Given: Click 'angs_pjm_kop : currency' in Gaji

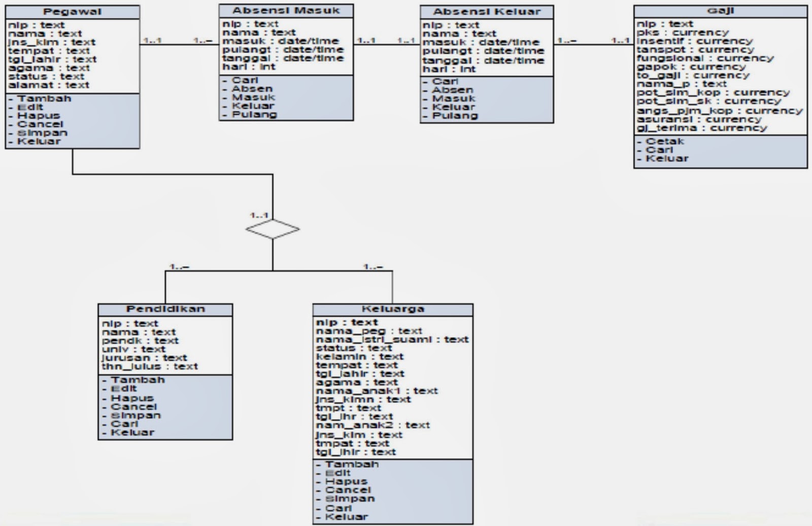Looking at the screenshot, I should click(x=720, y=111).
